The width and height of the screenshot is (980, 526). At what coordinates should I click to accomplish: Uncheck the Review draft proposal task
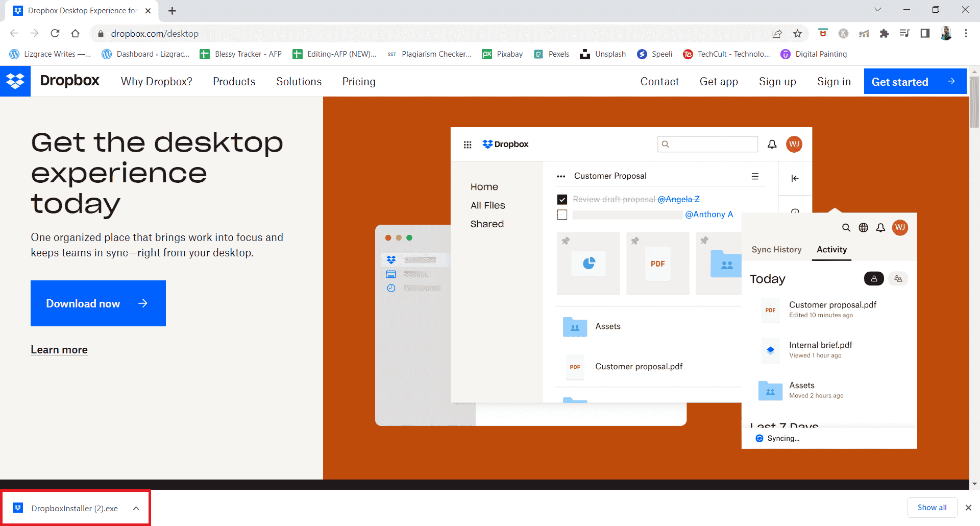tap(562, 199)
